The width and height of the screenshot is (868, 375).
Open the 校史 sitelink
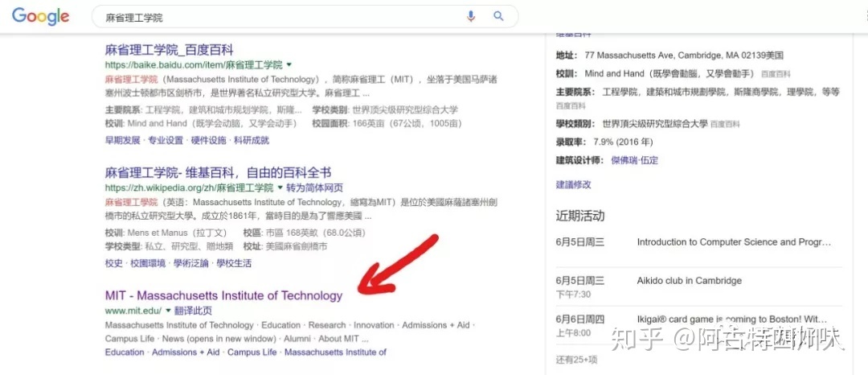click(113, 264)
